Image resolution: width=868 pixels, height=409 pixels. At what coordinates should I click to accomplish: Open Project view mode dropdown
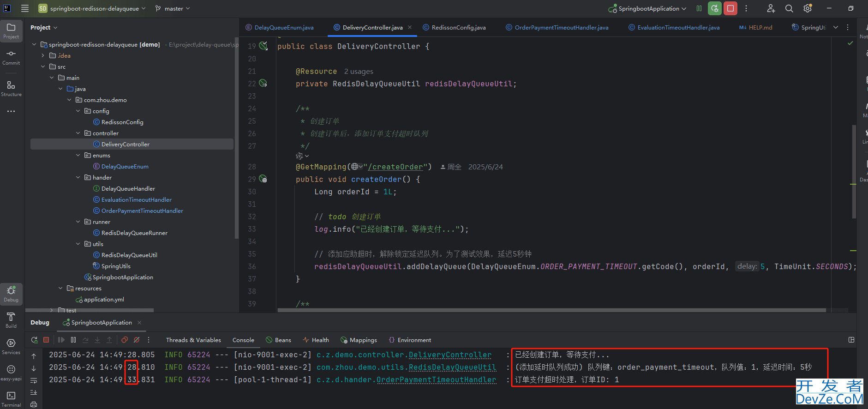[44, 28]
